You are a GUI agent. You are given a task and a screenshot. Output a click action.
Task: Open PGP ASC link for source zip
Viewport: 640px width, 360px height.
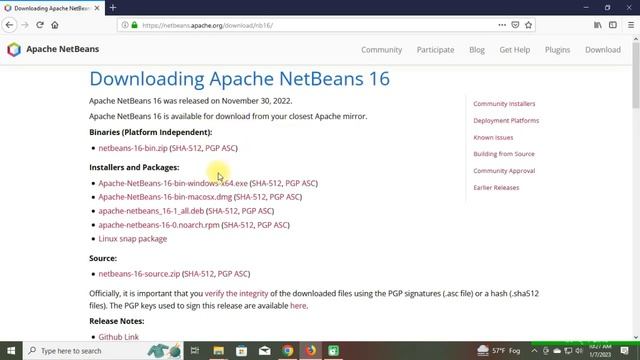[x=233, y=274]
